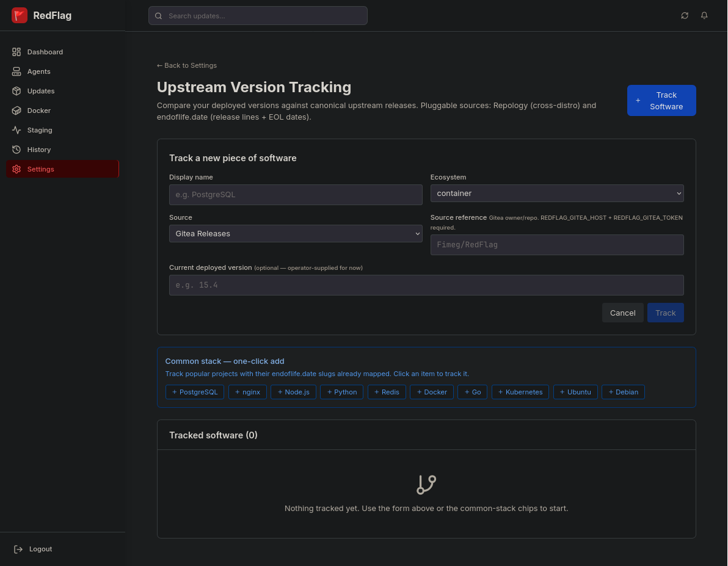View the History page
Image resolution: width=728 pixels, height=566 pixels.
coord(63,150)
